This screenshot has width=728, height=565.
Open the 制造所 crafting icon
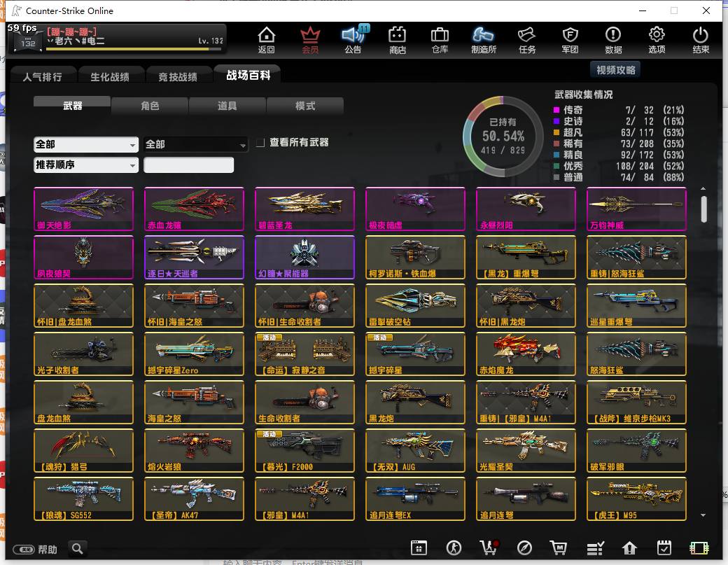tap(483, 40)
